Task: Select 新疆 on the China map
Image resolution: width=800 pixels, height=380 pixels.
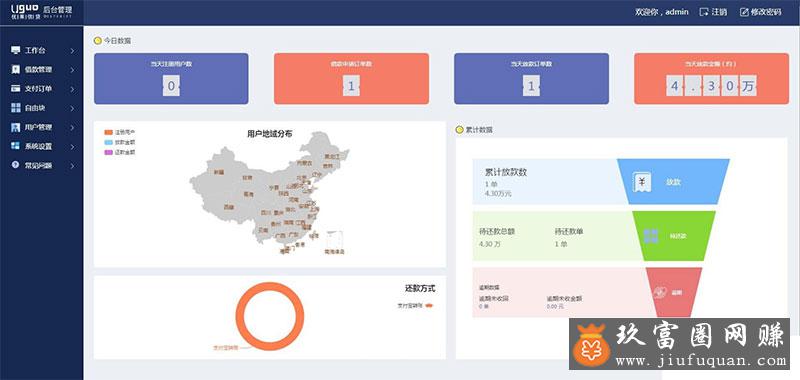Action: [218, 172]
